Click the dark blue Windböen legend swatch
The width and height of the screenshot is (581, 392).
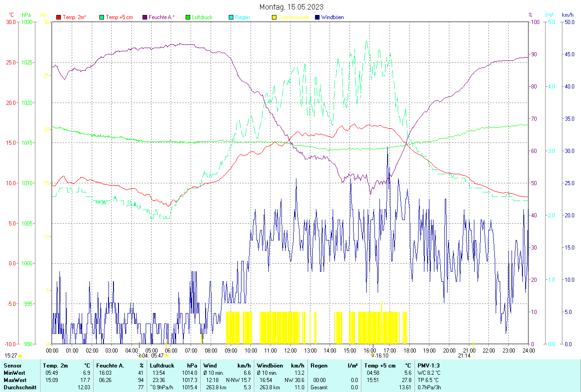pos(317,17)
